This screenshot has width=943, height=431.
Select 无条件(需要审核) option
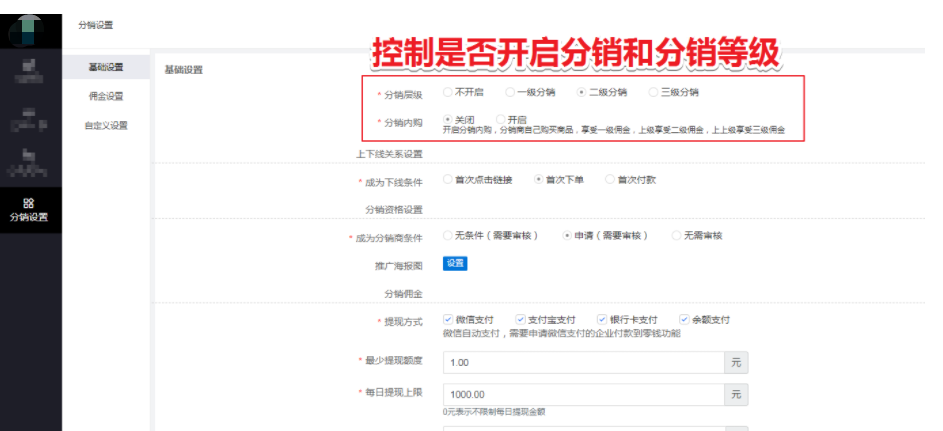coord(447,236)
